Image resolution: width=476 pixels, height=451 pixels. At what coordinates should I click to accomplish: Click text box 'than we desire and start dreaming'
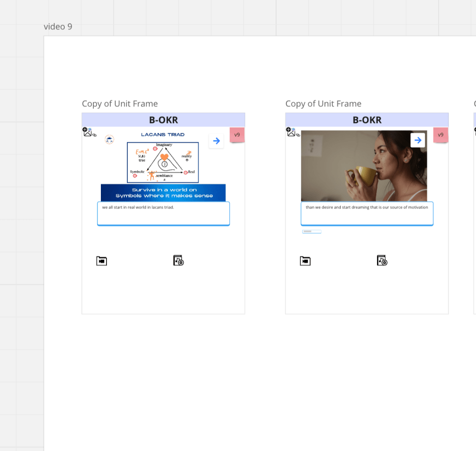point(367,213)
